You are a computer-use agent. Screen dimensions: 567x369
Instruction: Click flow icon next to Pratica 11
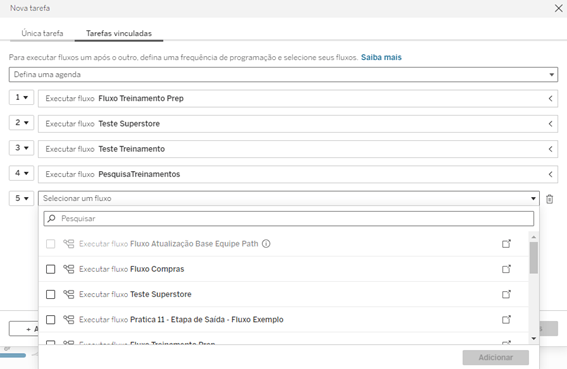[69, 320]
